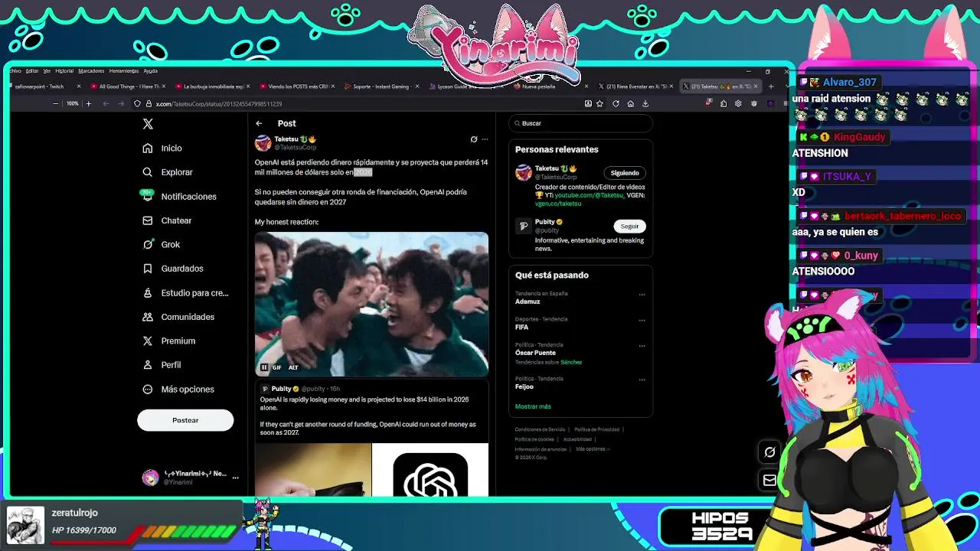Open the Feijoo trend options dots
980x551 pixels.
pyautogui.click(x=642, y=380)
